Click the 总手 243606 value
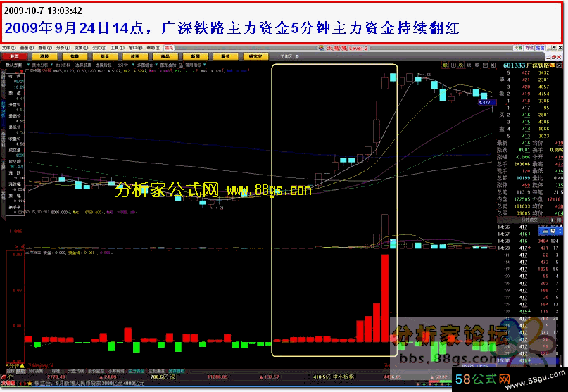This screenshot has height=392, width=568. tap(522, 164)
